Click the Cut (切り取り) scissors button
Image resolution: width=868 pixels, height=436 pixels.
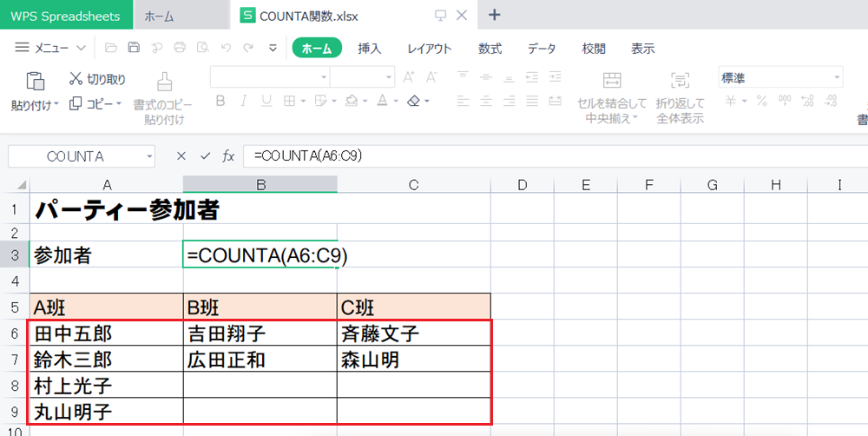[97, 79]
